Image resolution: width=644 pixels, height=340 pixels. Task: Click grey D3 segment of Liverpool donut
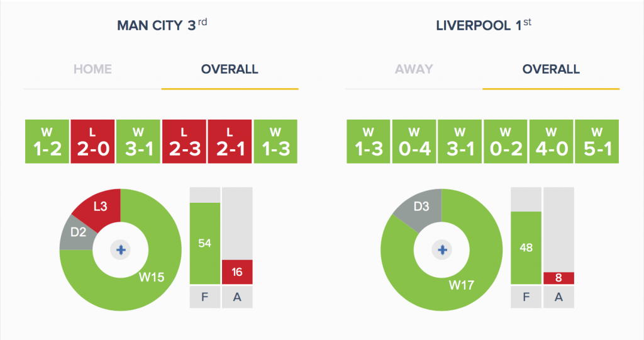click(x=421, y=207)
